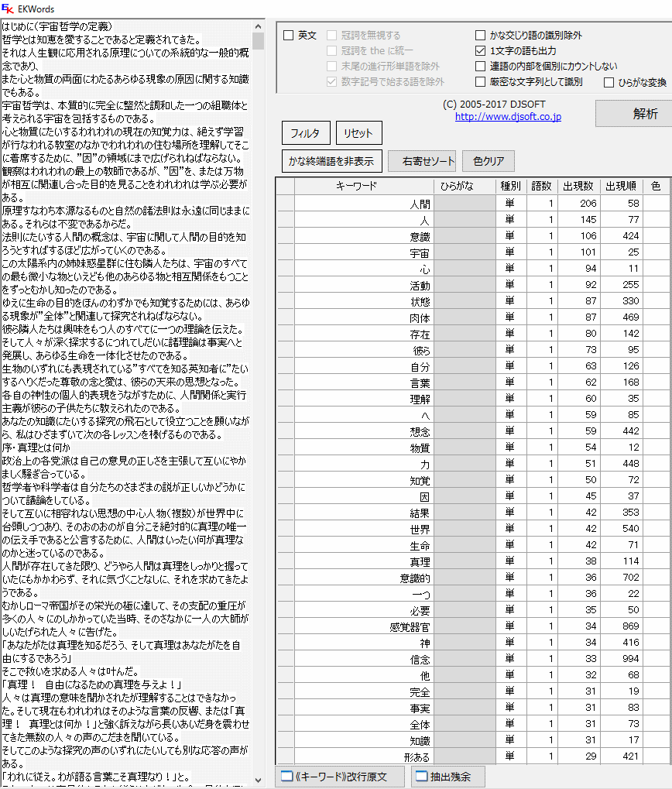Click かな終端語を非表示 button
This screenshot has width=672, height=789.
point(332,161)
